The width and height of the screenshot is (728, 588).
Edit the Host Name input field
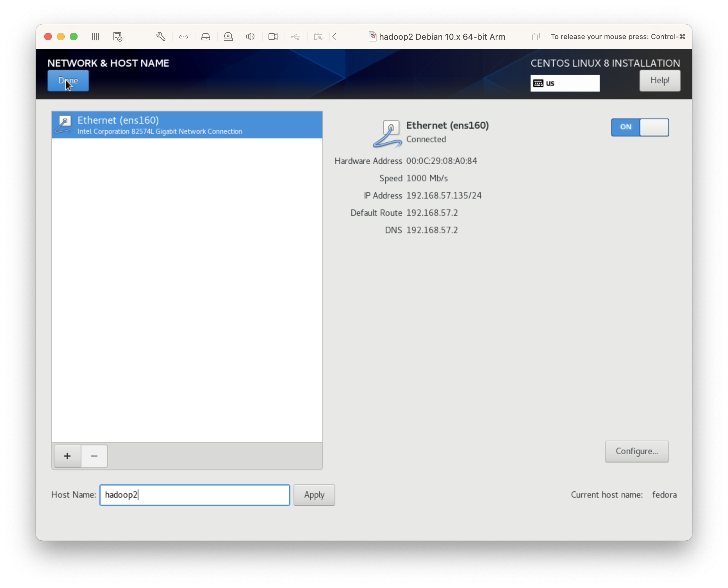coord(194,494)
